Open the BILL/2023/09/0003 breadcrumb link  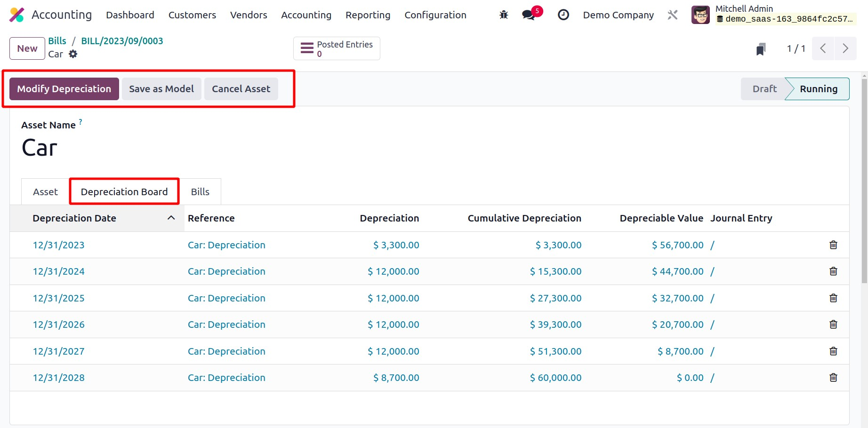pos(122,41)
